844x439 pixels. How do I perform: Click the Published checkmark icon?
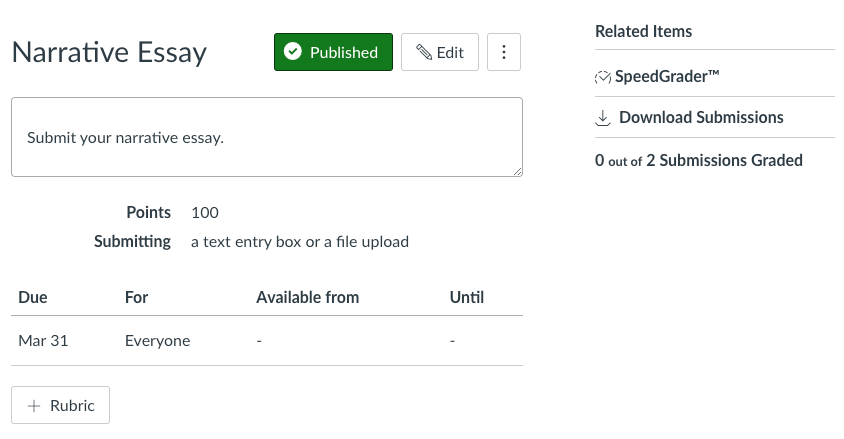[x=293, y=52]
